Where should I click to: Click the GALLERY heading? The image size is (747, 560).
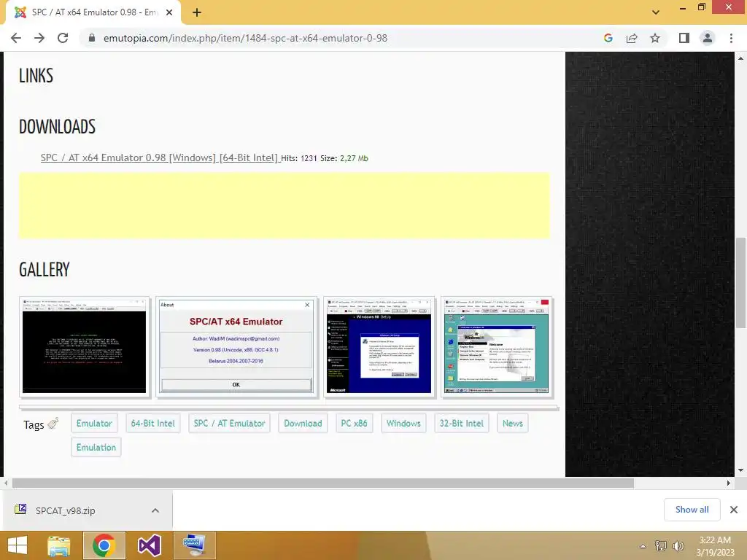pos(44,270)
